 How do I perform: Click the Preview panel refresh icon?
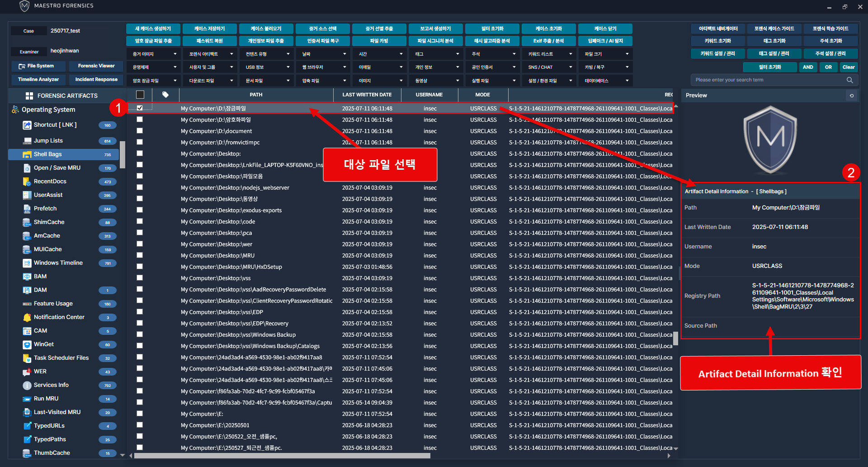[852, 95]
